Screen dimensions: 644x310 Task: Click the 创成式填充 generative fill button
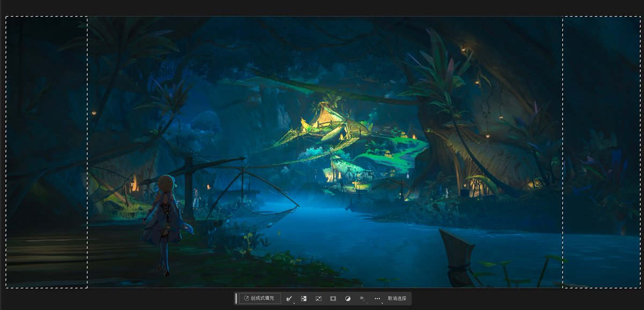[x=260, y=298]
